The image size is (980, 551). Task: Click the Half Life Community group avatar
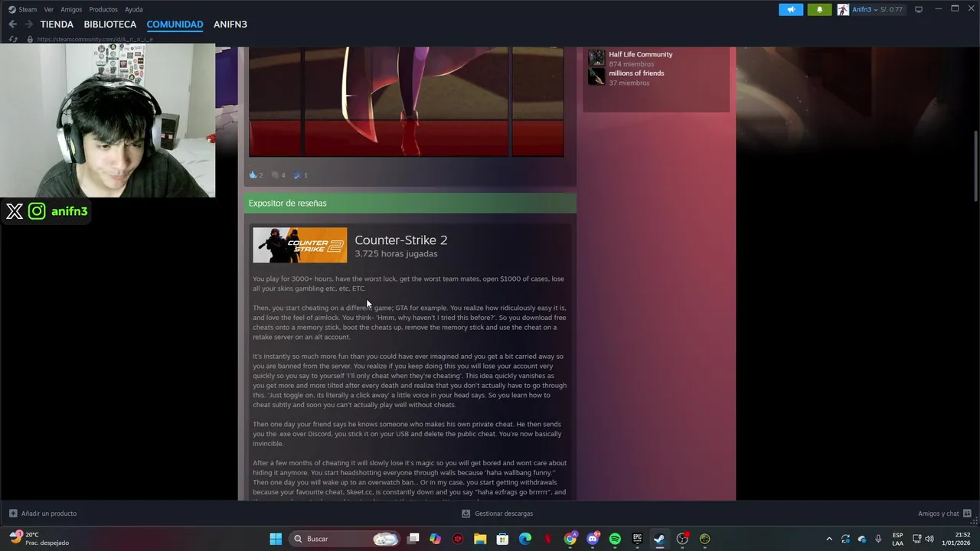pyautogui.click(x=596, y=58)
